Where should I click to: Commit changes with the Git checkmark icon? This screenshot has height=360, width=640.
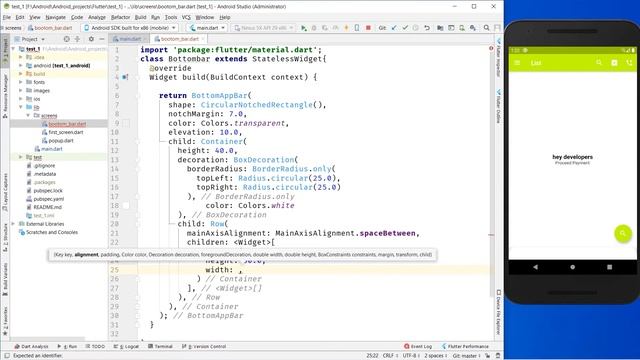[405, 28]
